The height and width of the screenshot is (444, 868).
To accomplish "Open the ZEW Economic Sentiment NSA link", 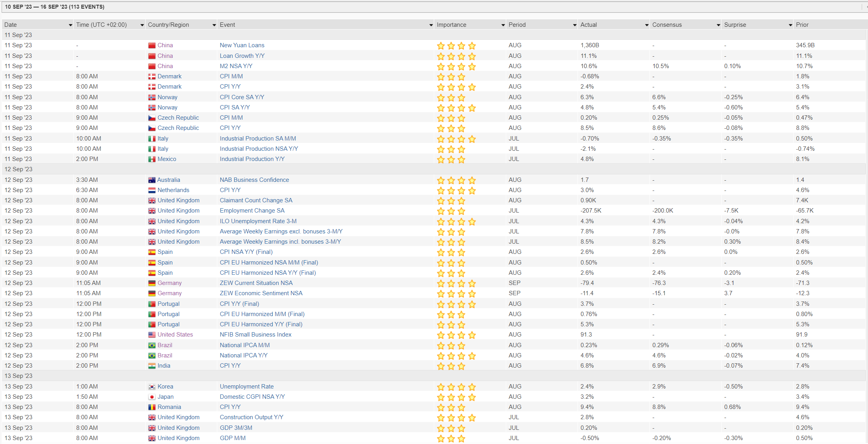I will (x=261, y=293).
